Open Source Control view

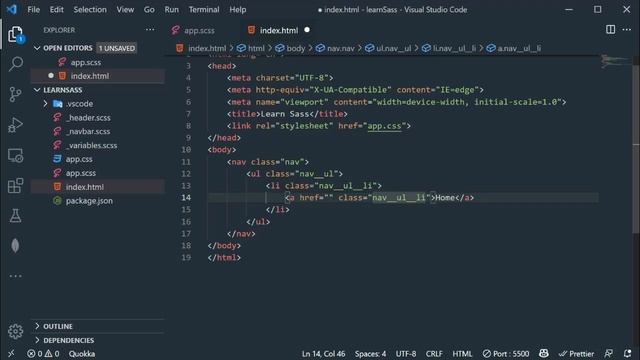pyautogui.click(x=16, y=94)
